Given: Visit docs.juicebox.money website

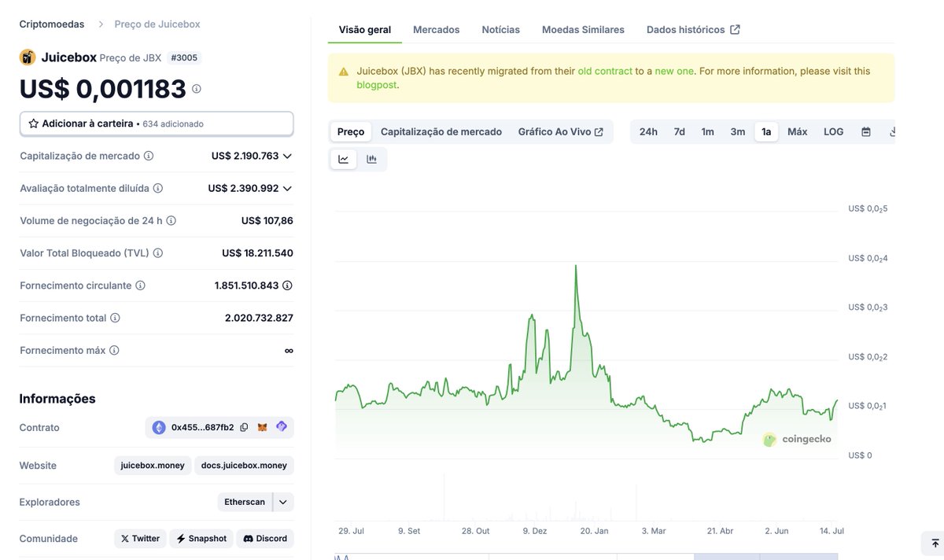Looking at the screenshot, I should [x=244, y=466].
